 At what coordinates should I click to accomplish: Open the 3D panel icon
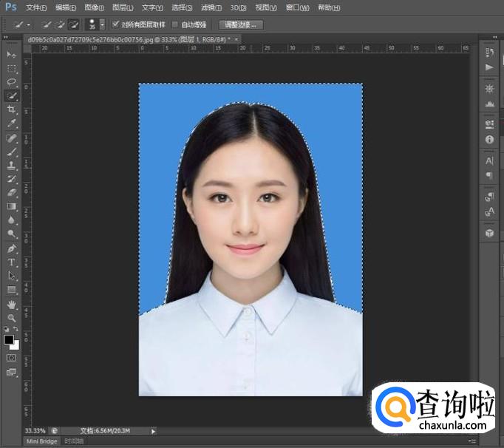coord(489,233)
